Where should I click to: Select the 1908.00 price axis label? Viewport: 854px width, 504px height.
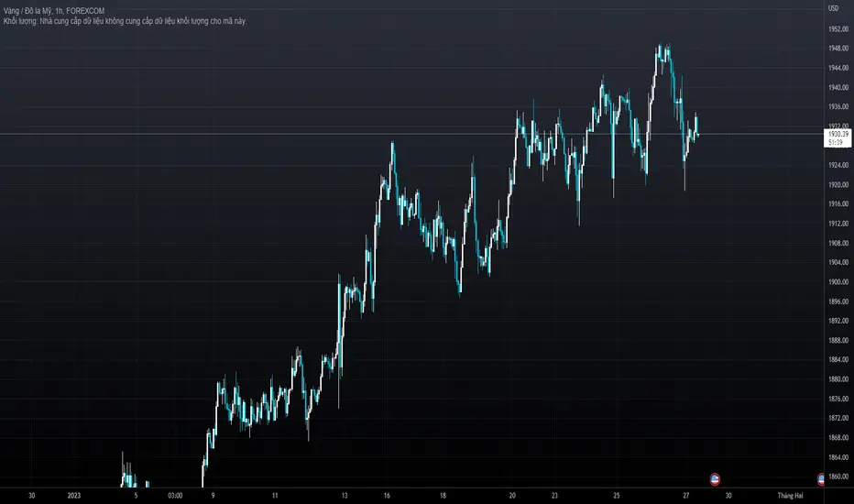click(x=838, y=243)
